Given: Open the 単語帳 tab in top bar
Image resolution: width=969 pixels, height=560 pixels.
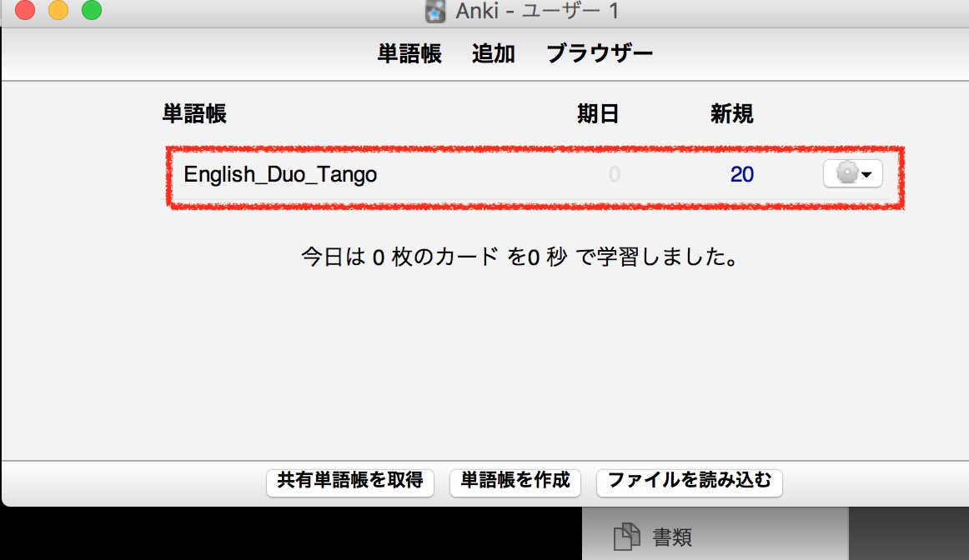Looking at the screenshot, I should coord(409,53).
